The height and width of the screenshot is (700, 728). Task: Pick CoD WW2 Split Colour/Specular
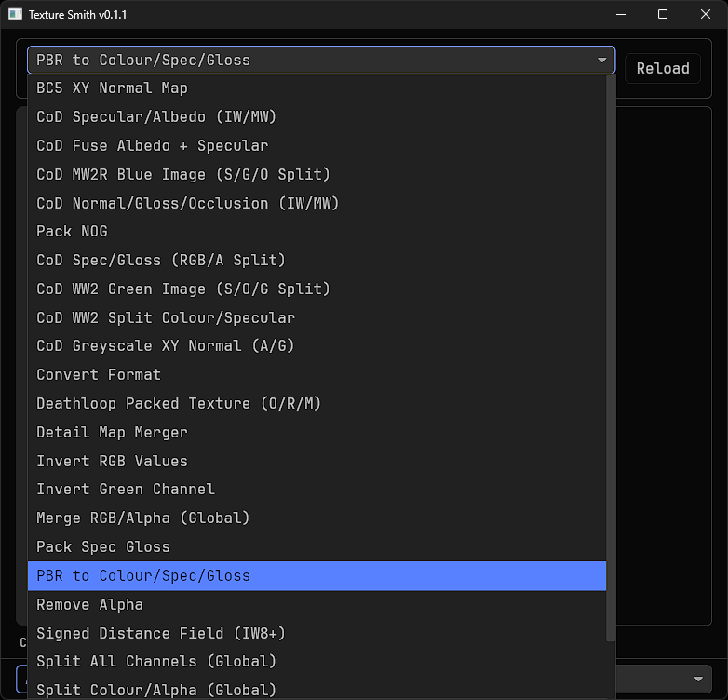click(317, 318)
